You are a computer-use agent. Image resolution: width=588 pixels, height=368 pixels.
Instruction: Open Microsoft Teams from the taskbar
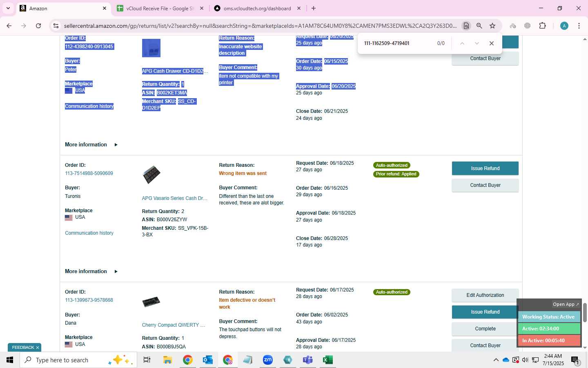coord(307,360)
